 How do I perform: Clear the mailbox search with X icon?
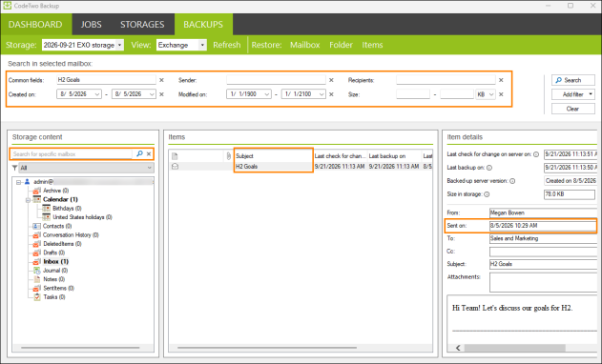(149, 153)
